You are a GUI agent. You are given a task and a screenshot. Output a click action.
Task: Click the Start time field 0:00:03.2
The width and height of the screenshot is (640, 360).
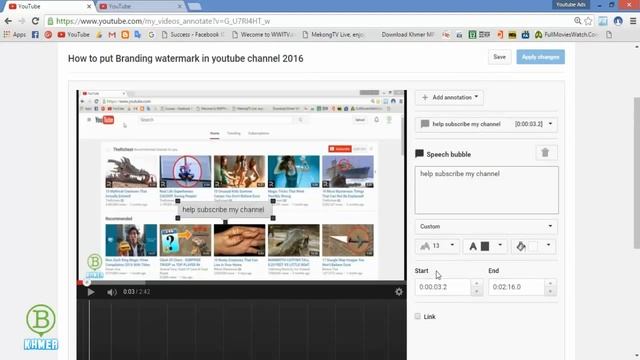[x=443, y=287]
